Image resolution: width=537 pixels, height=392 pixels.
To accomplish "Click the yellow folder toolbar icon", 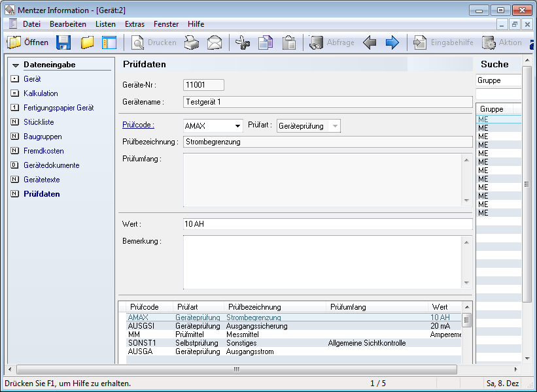I will point(87,42).
